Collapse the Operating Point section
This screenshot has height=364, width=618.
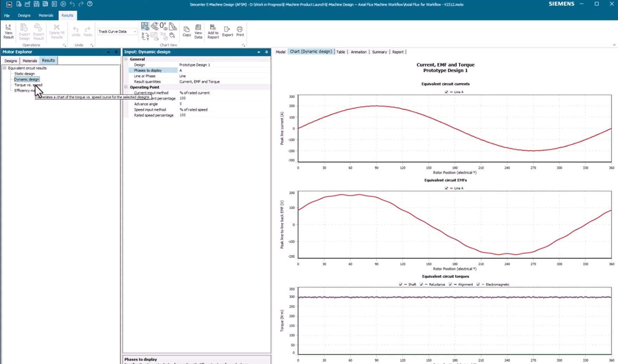click(126, 87)
